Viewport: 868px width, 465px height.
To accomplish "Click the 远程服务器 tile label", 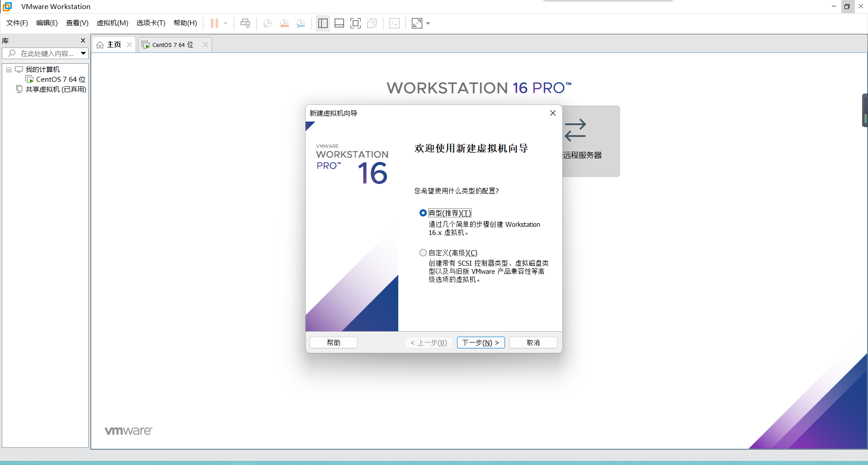I will tap(582, 155).
